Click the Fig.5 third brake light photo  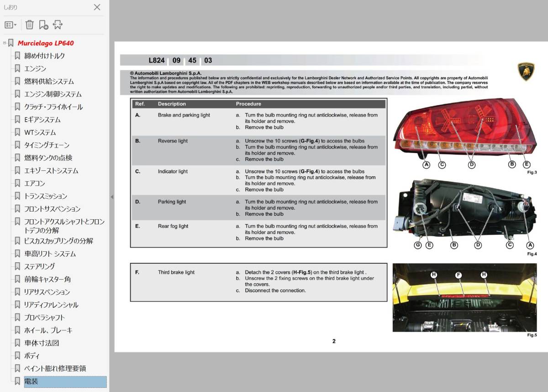(464, 297)
